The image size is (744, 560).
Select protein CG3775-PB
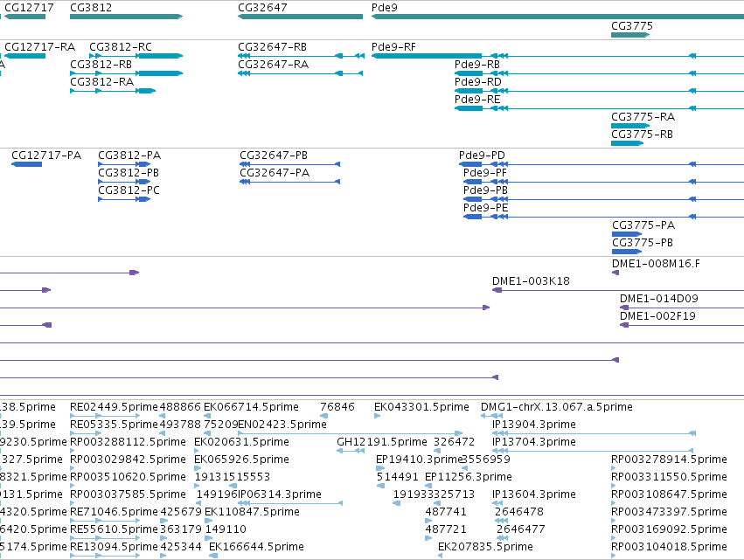pyautogui.click(x=627, y=252)
